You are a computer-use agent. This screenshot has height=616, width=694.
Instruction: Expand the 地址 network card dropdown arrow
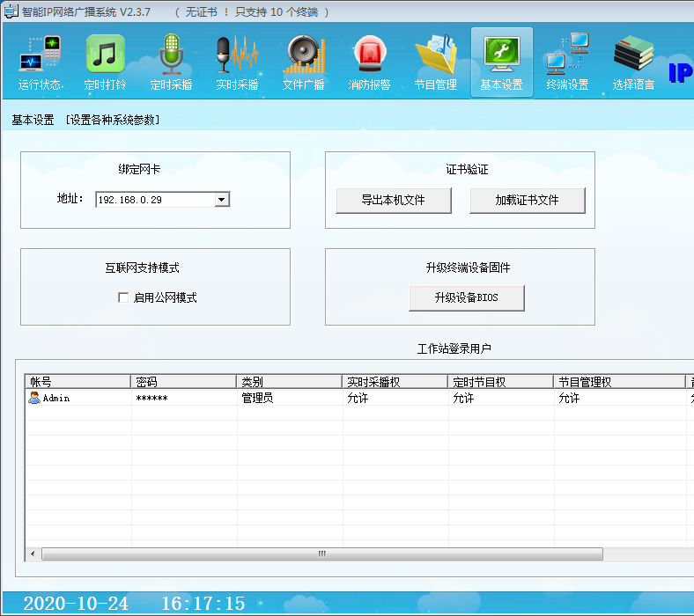point(222,200)
